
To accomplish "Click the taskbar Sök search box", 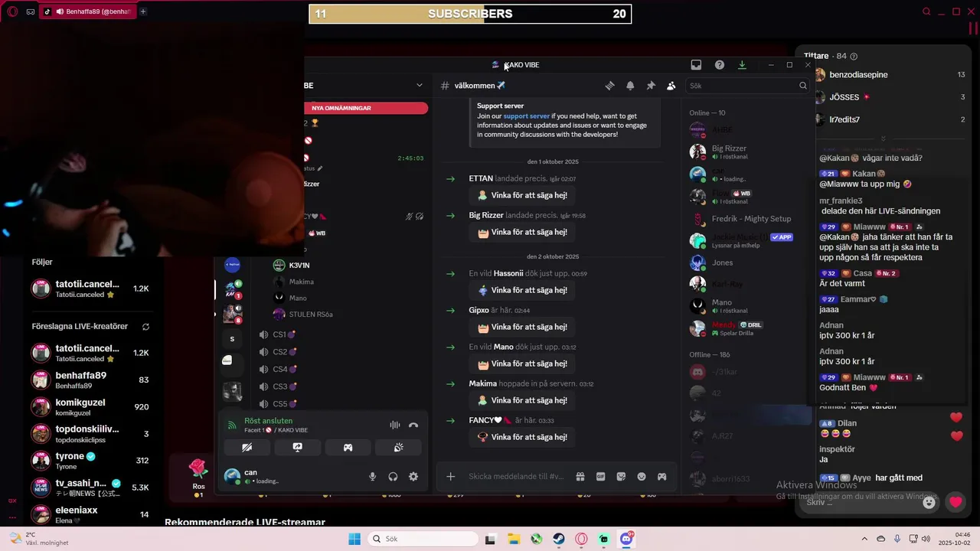I will tap(423, 539).
